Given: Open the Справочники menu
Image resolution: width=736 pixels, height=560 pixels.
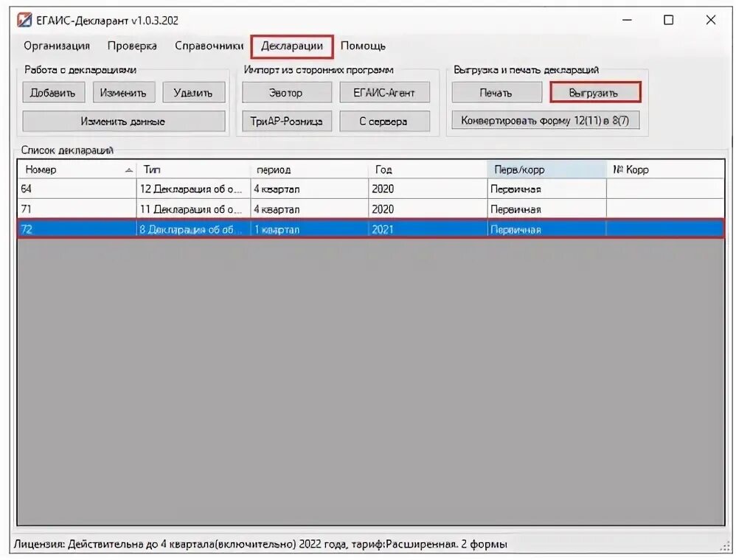Looking at the screenshot, I should (x=209, y=46).
